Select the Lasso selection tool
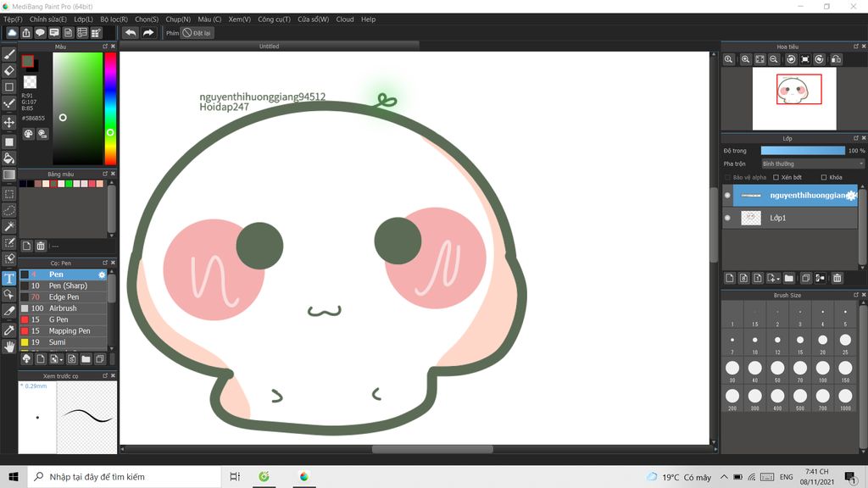 tap(9, 210)
